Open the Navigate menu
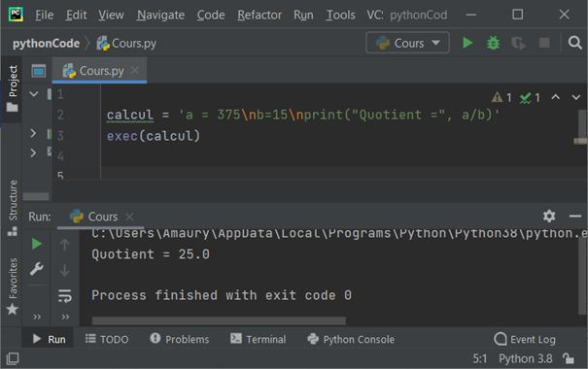The image size is (588, 369). coord(160,15)
